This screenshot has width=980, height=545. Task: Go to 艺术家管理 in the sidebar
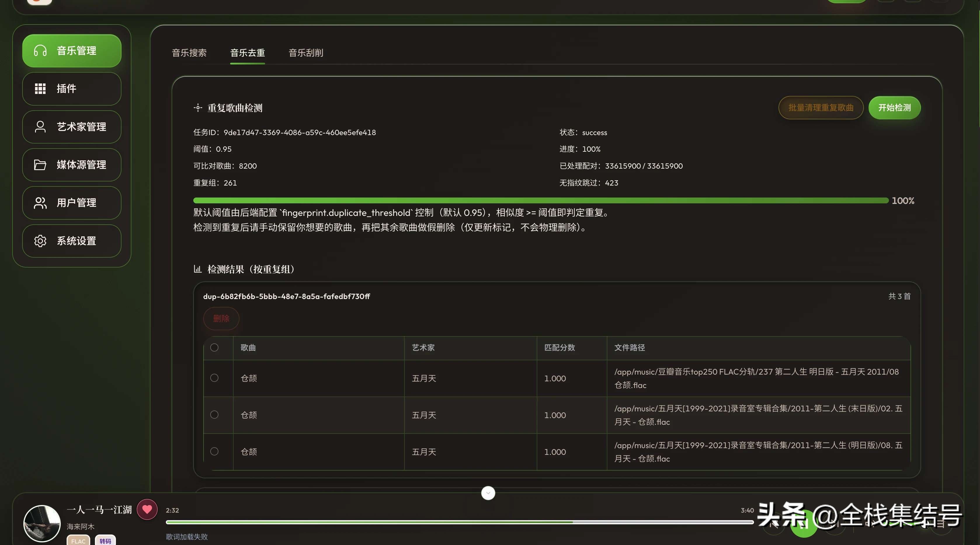coord(72,127)
